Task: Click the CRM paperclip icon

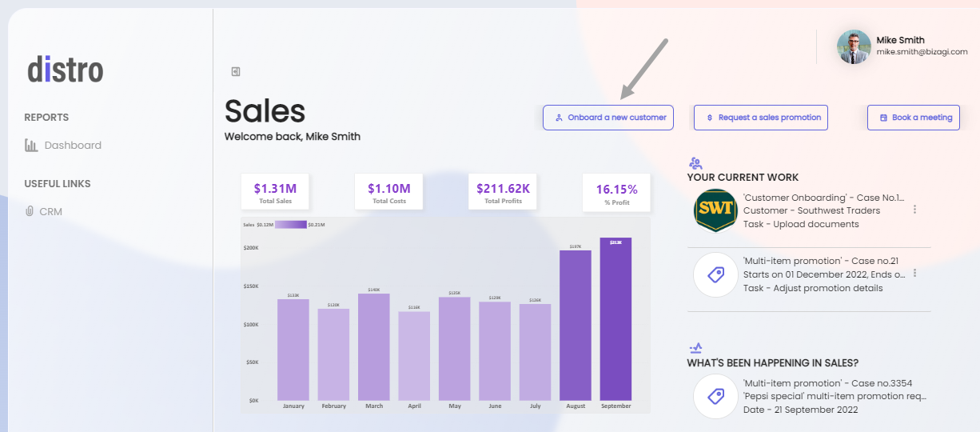Action: click(30, 212)
